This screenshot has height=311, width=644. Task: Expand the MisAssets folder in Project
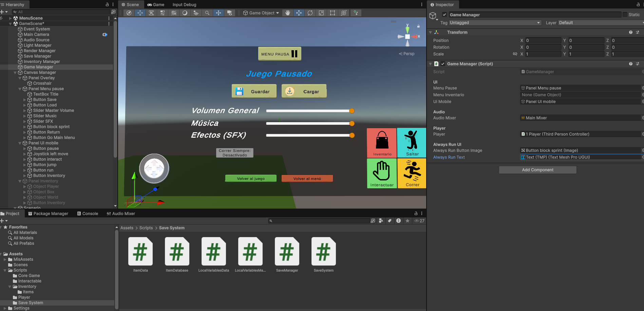(x=5, y=259)
